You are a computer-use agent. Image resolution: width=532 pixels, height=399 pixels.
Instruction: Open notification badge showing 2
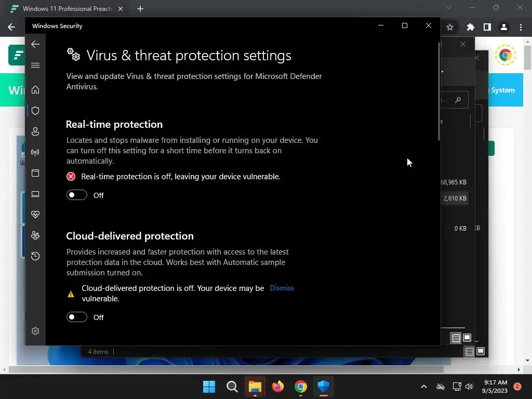pyautogui.click(x=517, y=387)
